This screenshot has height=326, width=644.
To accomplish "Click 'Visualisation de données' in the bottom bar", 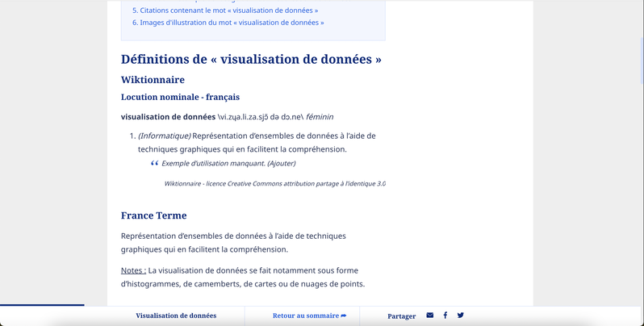I will tap(176, 316).
